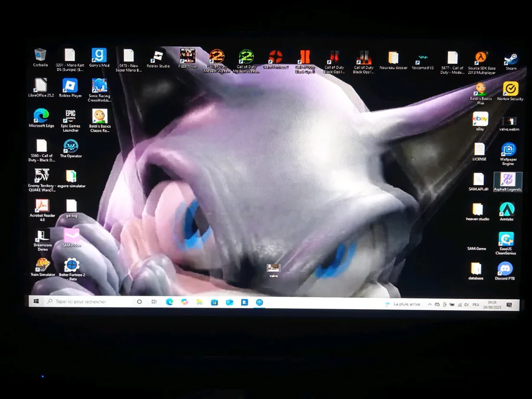
Task: Open the 5877 - Call of Duty - Mode... file
Action: point(452,63)
